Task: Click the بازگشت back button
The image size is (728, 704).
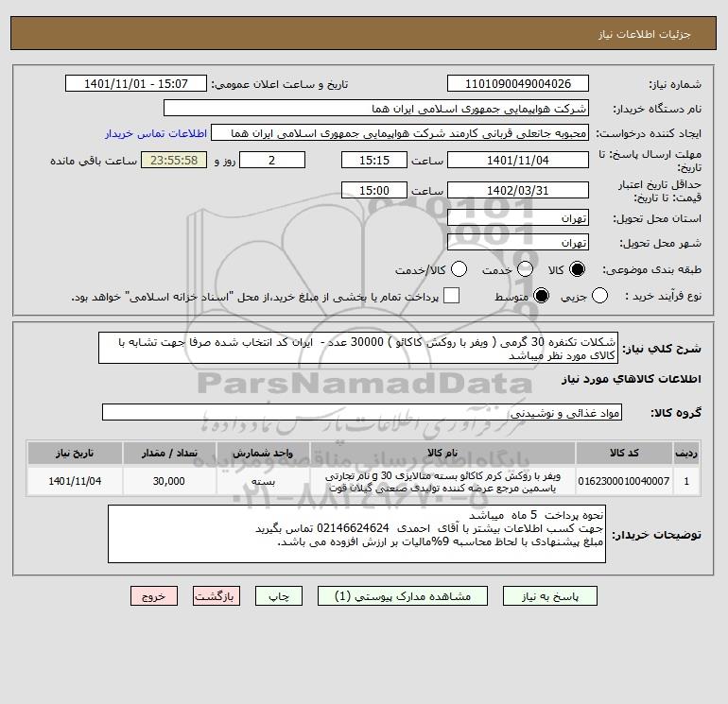Action: (x=217, y=596)
